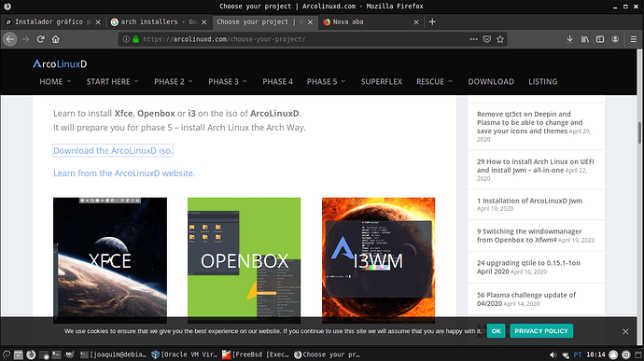644x361 pixels.
Task: Expand the RESCUE dropdown menu
Action: click(x=435, y=82)
